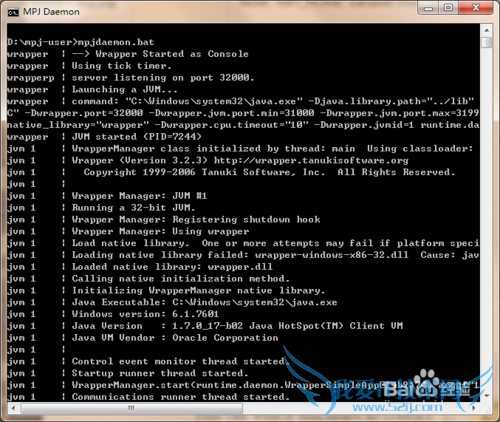The height and width of the screenshot is (422, 500).
Task: Click the 'Calling native initialization method.' line
Action: tap(181, 279)
